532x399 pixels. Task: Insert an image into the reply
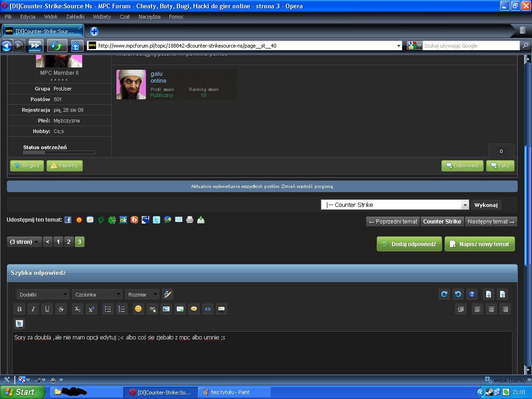pos(166,309)
